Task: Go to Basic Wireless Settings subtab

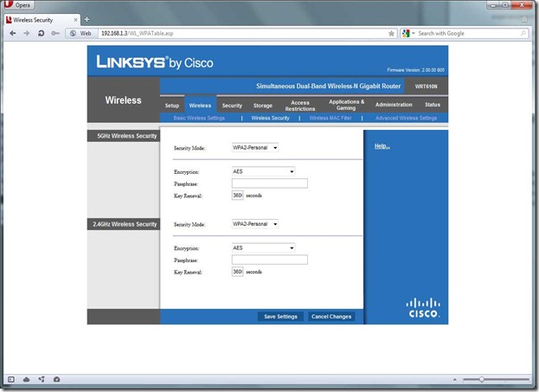Action: (x=199, y=118)
